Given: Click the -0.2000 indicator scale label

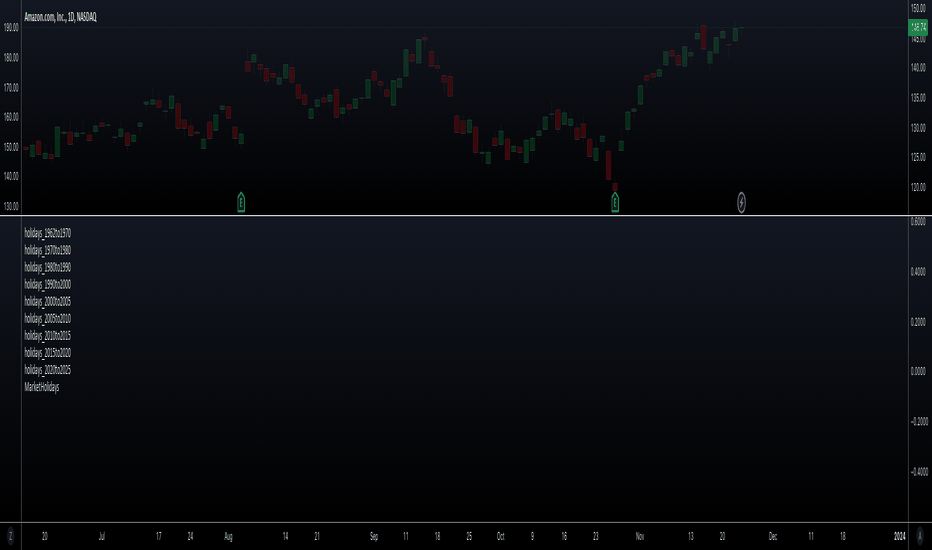Looking at the screenshot, I should click(x=919, y=422).
